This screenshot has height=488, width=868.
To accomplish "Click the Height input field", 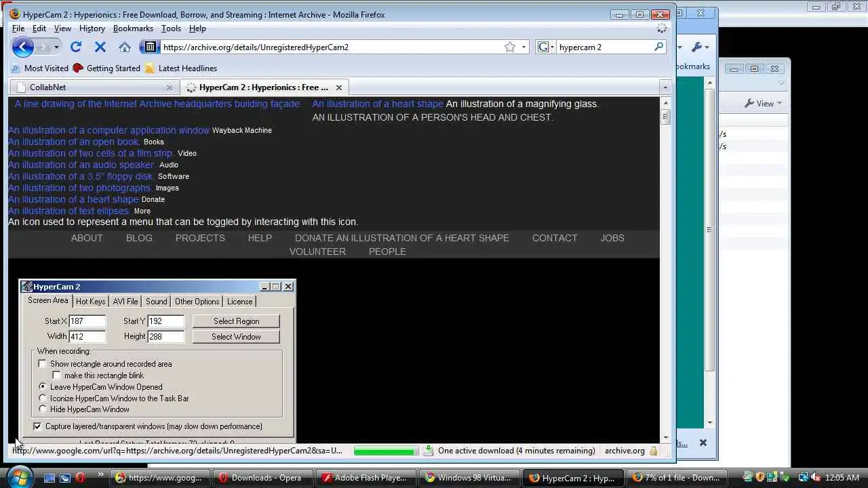I will tap(166, 336).
